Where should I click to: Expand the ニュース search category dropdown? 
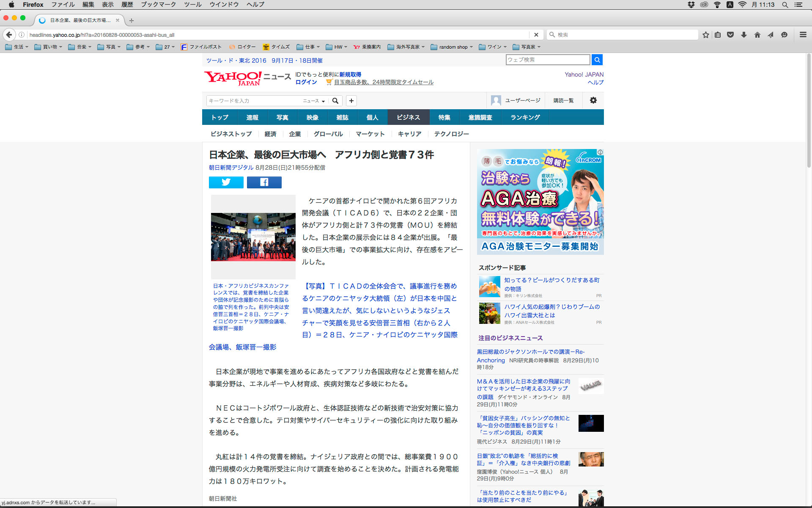pos(314,101)
